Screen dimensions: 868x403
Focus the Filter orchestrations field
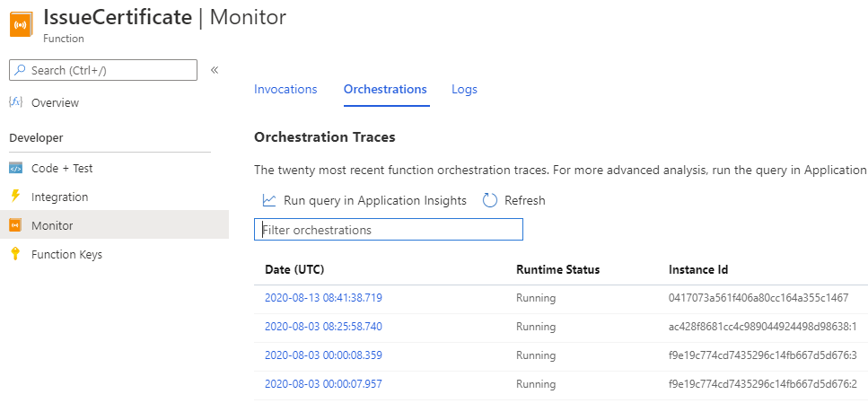[389, 230]
